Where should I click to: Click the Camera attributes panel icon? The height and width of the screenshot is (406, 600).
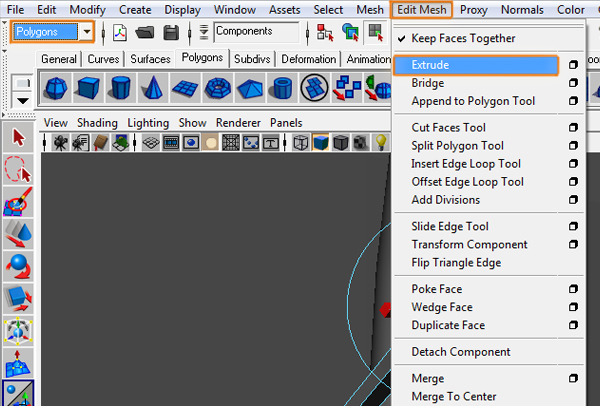tap(80, 143)
